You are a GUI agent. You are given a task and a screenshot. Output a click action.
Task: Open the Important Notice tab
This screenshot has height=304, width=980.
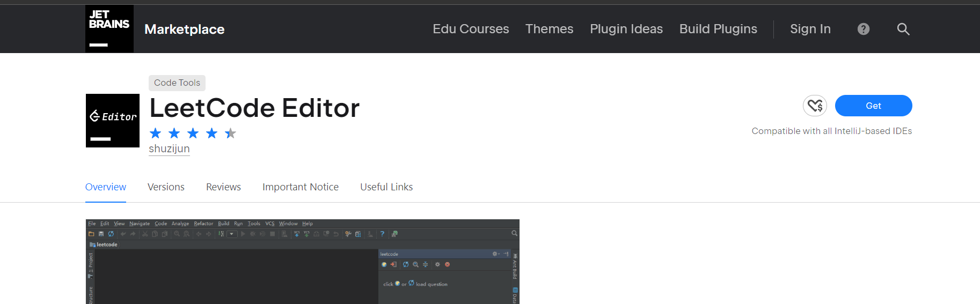pos(301,187)
